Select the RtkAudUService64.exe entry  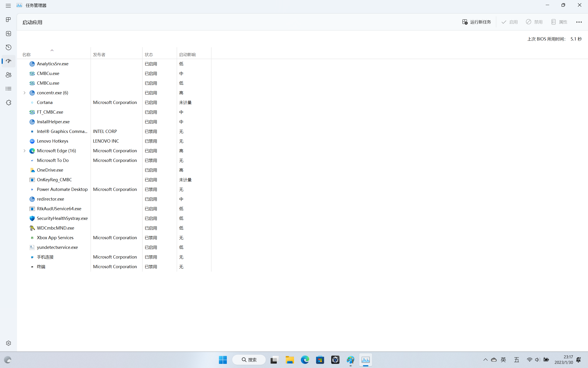point(114,209)
